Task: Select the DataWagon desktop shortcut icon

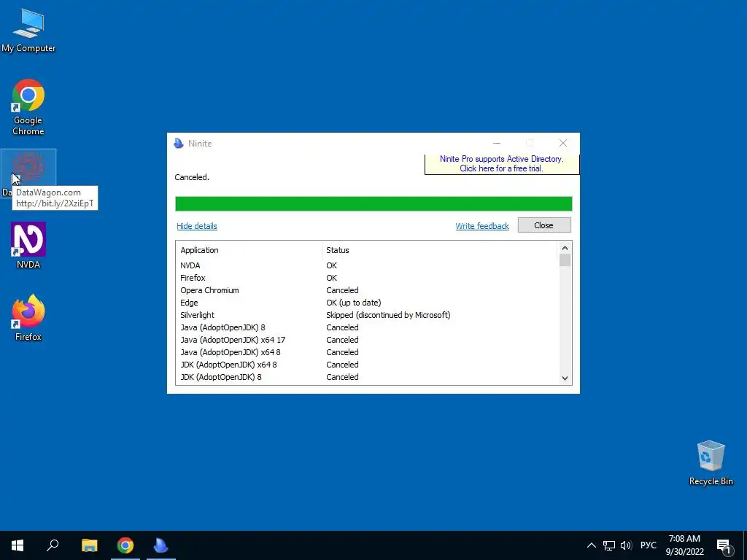Action: pos(28,167)
